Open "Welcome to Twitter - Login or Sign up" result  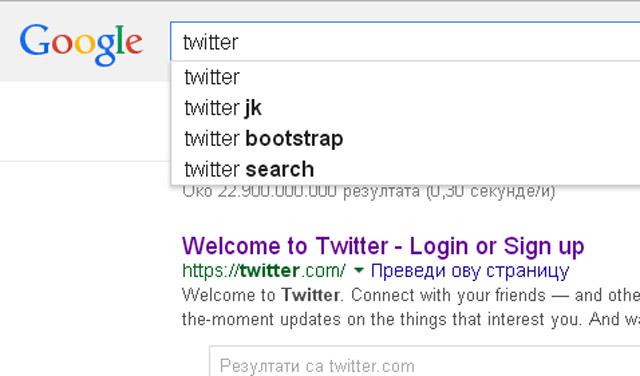pyautogui.click(x=383, y=247)
